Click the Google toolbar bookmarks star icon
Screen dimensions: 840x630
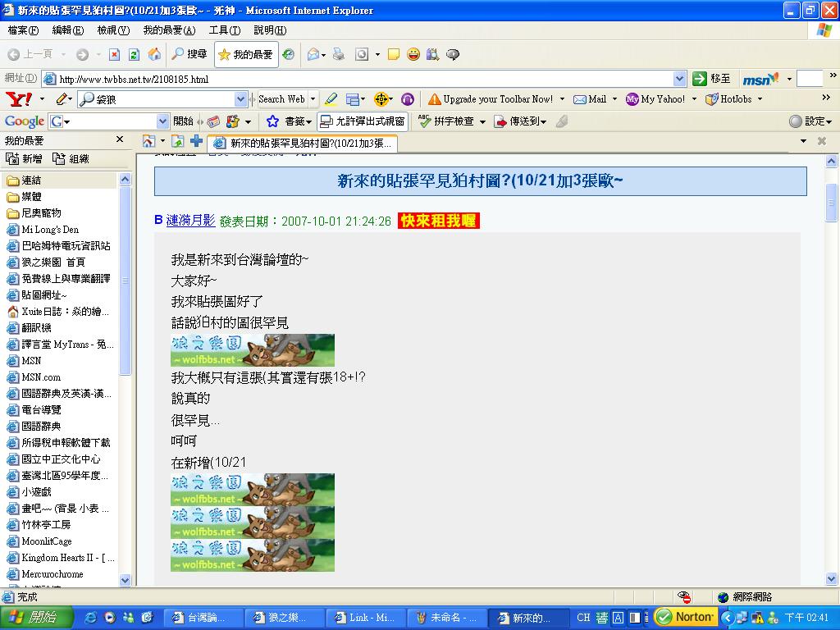(x=273, y=121)
